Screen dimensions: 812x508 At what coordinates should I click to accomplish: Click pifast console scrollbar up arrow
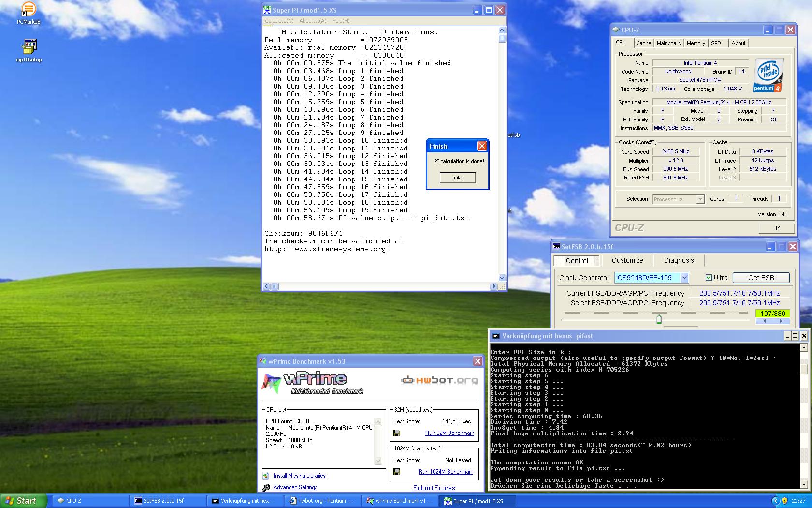click(x=804, y=347)
